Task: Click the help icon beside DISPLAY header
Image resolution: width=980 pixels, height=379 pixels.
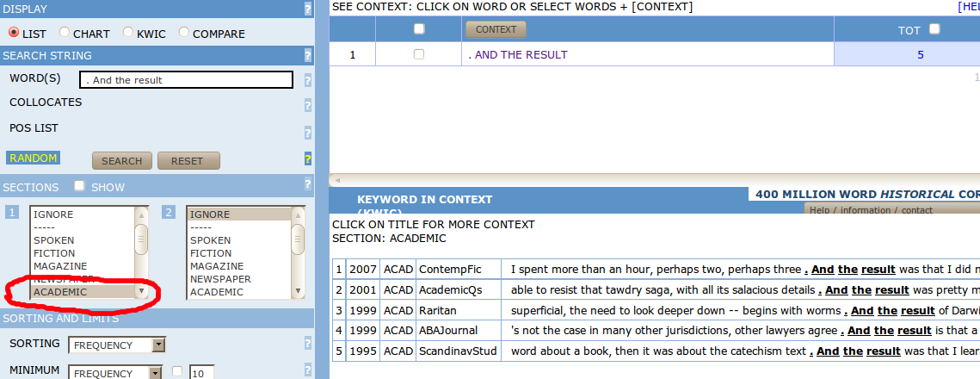Action: click(x=308, y=9)
